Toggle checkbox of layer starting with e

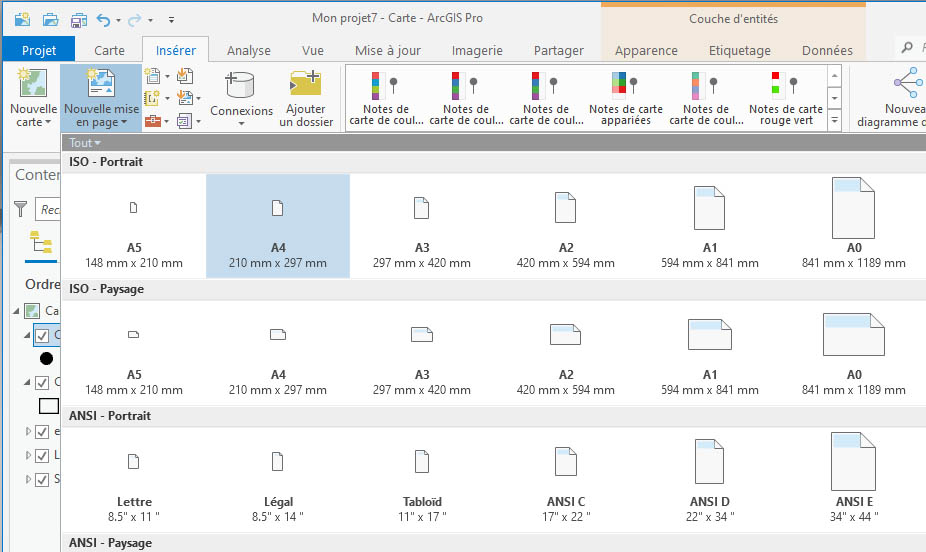(x=42, y=432)
